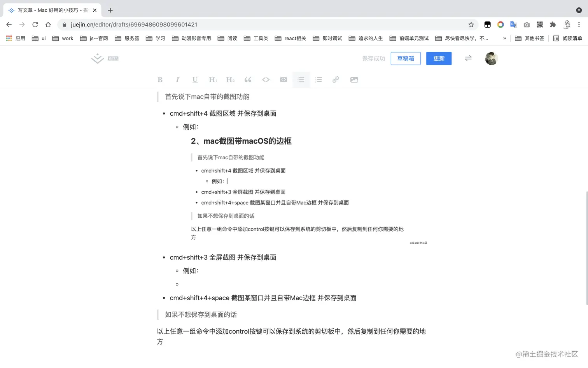
Task: Select the 写文章 browser tab
Action: coord(52,10)
